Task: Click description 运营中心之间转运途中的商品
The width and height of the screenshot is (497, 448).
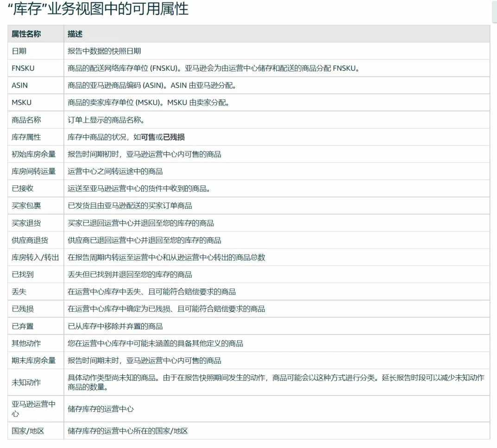Action: 115,171
